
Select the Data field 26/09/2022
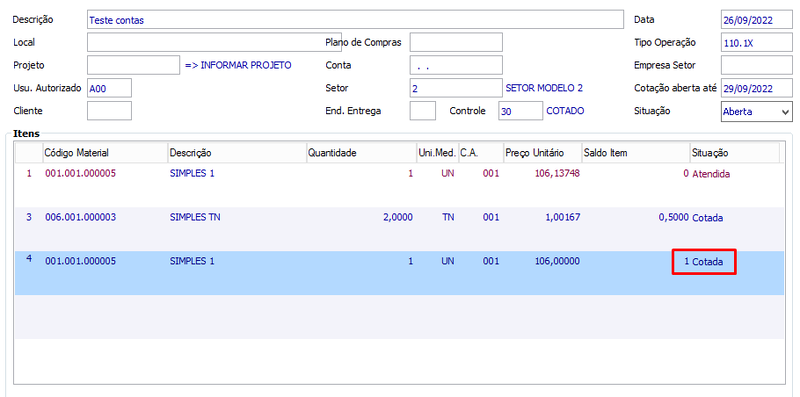pyautogui.click(x=757, y=19)
